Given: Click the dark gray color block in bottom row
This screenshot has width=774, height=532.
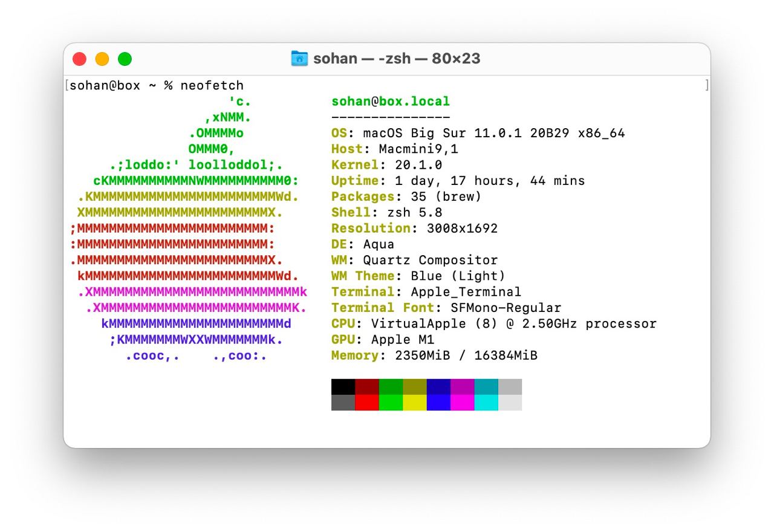Looking at the screenshot, I should click(343, 403).
